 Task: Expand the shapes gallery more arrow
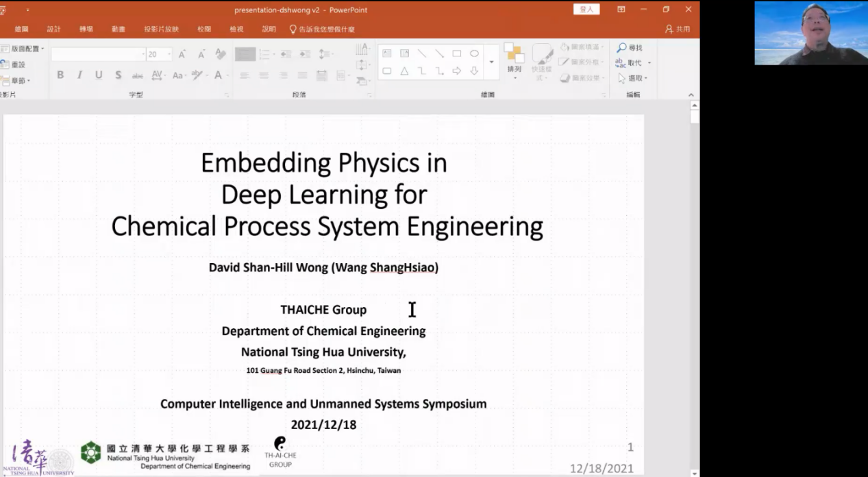[491, 62]
